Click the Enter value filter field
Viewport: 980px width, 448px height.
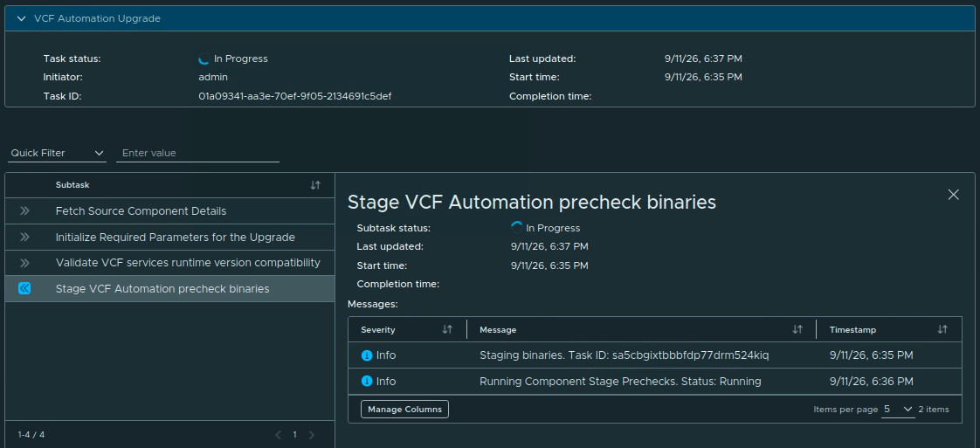click(197, 153)
